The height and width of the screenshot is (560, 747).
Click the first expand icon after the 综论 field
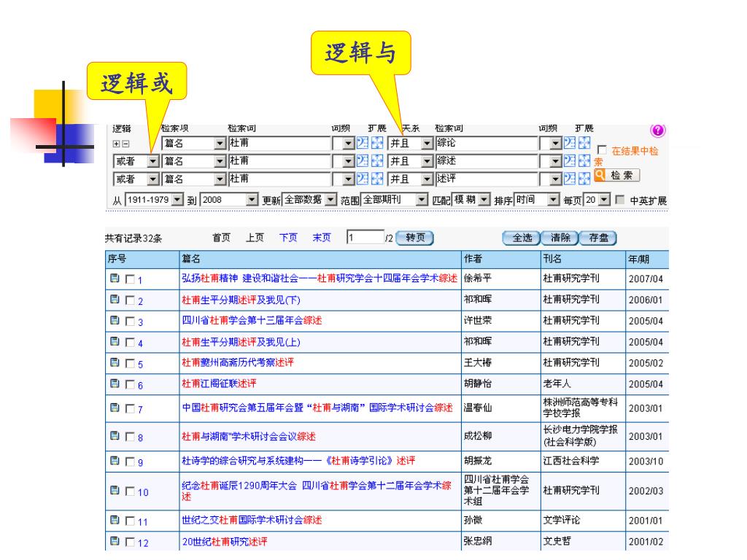[570, 143]
